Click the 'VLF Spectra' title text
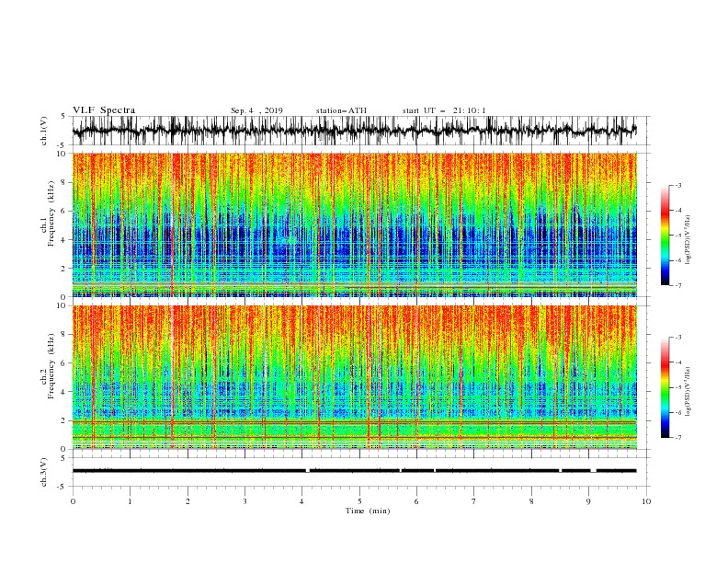This screenshot has height=563, width=728. 104,110
